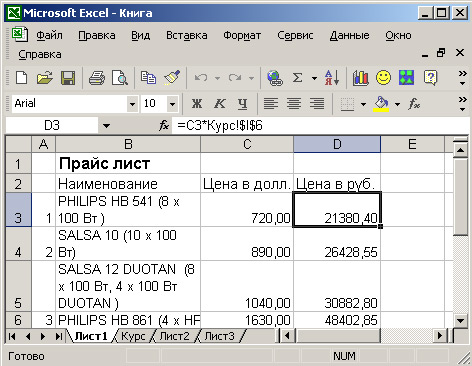Click the AutoSum sigma icon
The height and width of the screenshot is (366, 472).
pos(297,78)
